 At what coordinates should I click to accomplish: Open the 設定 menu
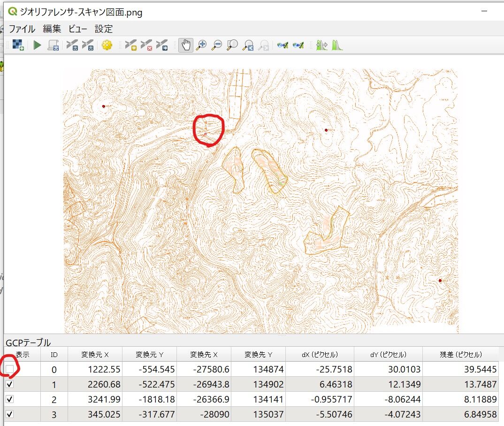point(104,29)
